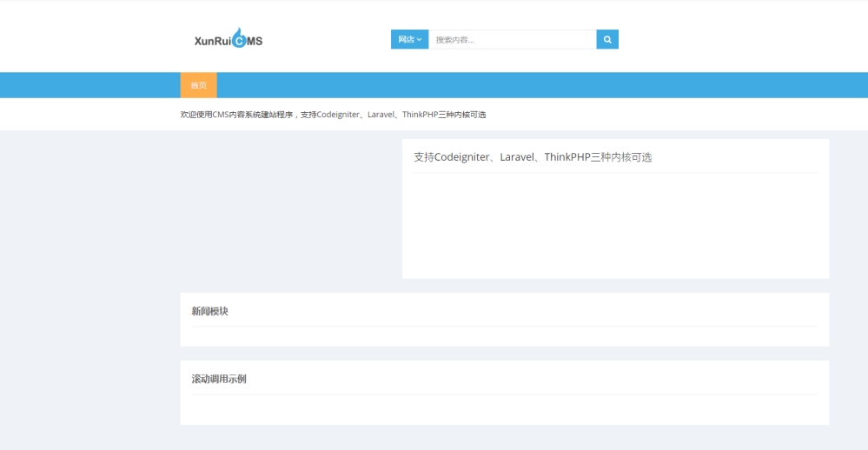Click the 滚动调用示例 section heading
Viewport: 868px width, 450px height.
219,379
